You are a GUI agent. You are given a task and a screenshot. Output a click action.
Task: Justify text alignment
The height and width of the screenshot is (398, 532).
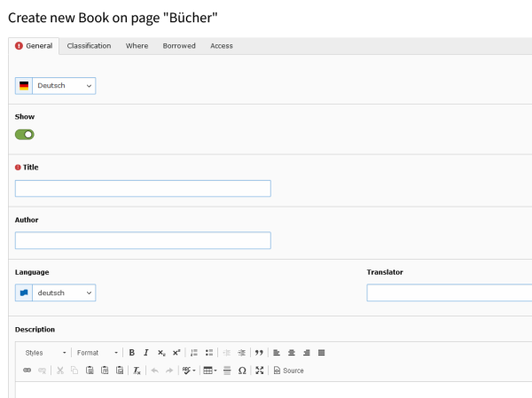coord(321,353)
